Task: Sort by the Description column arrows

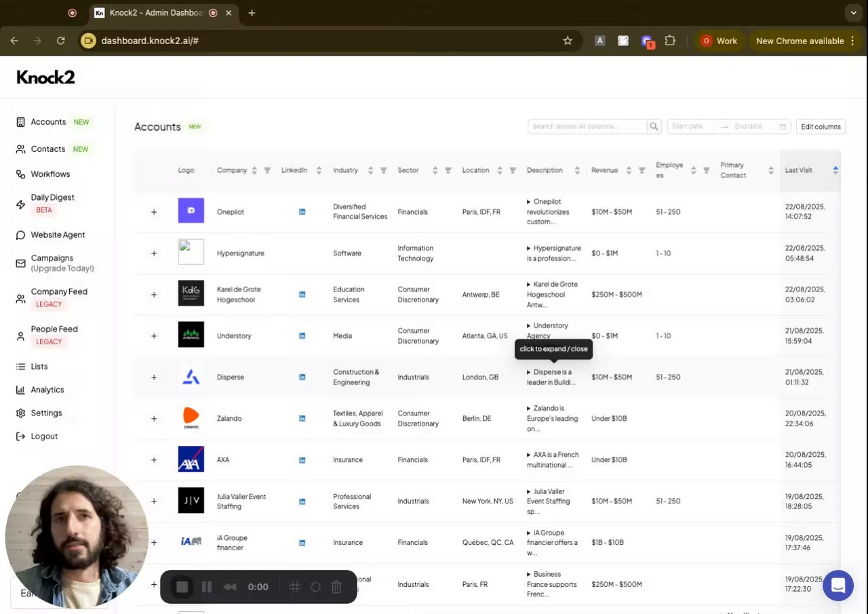Action: click(x=577, y=171)
